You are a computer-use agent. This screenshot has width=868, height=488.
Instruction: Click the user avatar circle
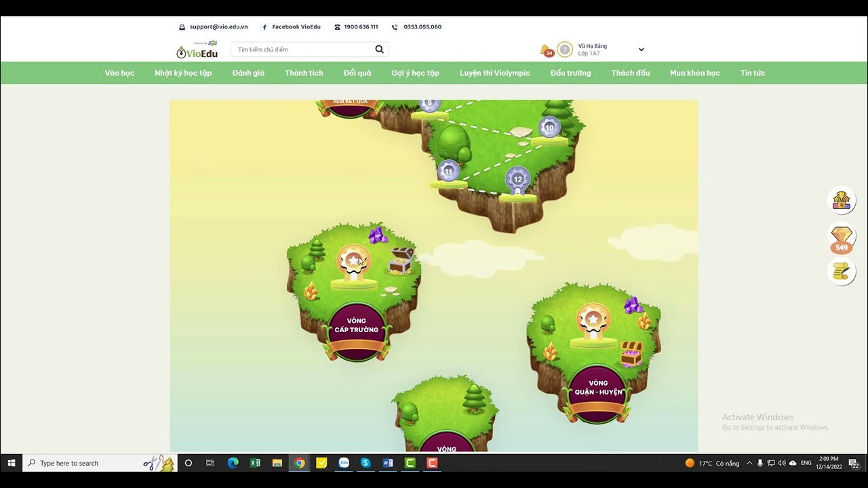pos(564,49)
